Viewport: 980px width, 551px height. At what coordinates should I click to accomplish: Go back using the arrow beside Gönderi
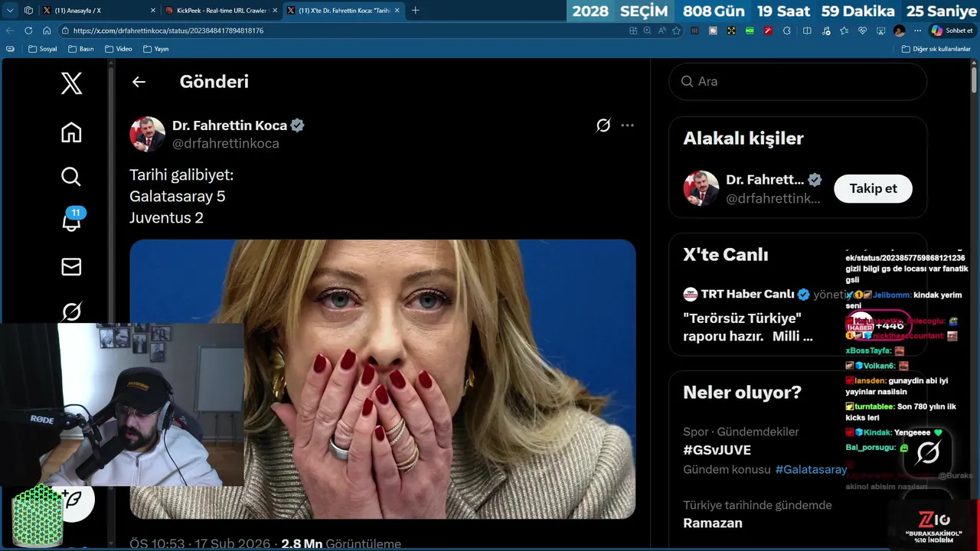(x=139, y=82)
